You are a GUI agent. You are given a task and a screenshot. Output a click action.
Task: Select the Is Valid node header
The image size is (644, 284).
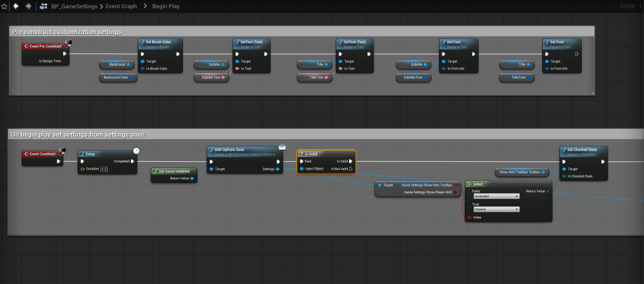326,154
